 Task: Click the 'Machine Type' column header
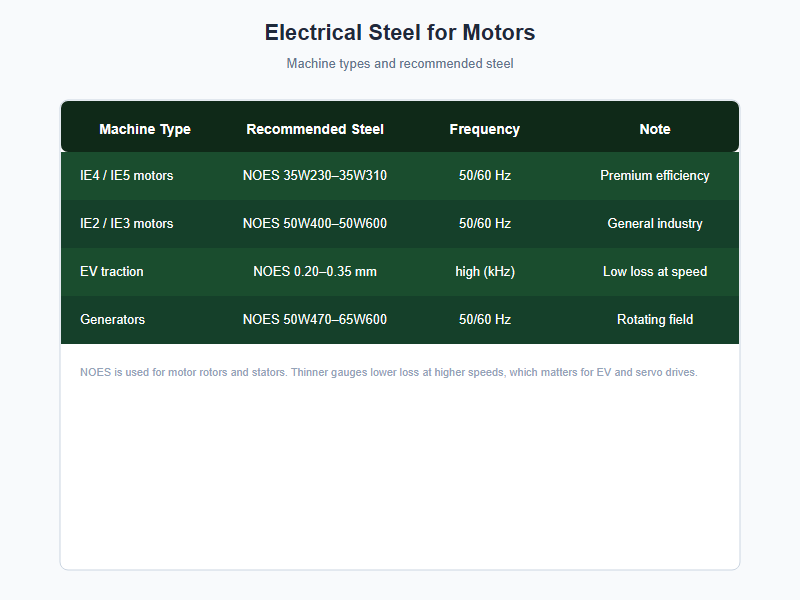point(145,129)
